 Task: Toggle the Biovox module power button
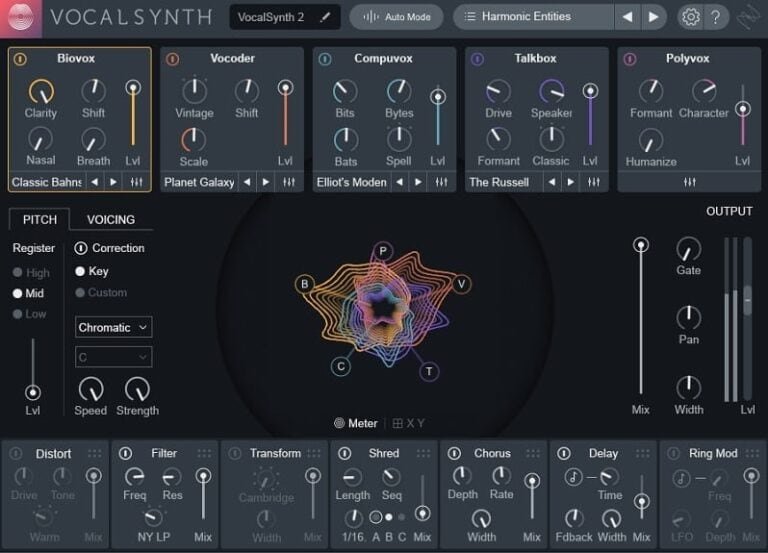pos(21,59)
